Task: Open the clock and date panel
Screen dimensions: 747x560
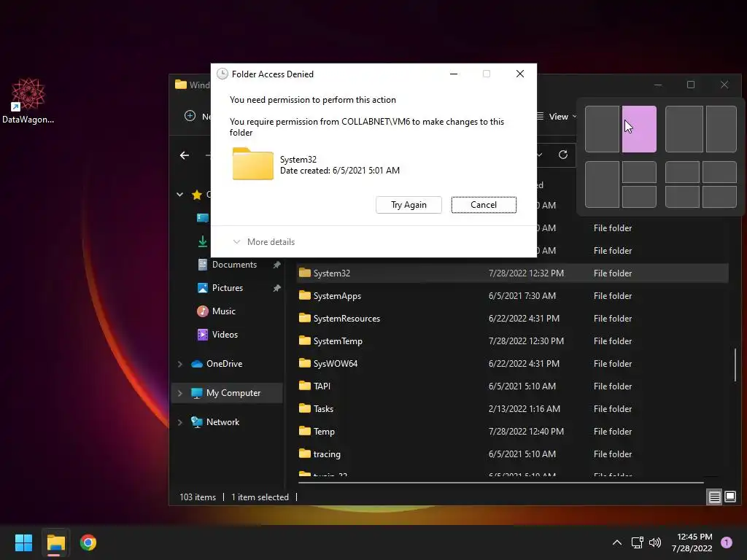Action: 692,542
